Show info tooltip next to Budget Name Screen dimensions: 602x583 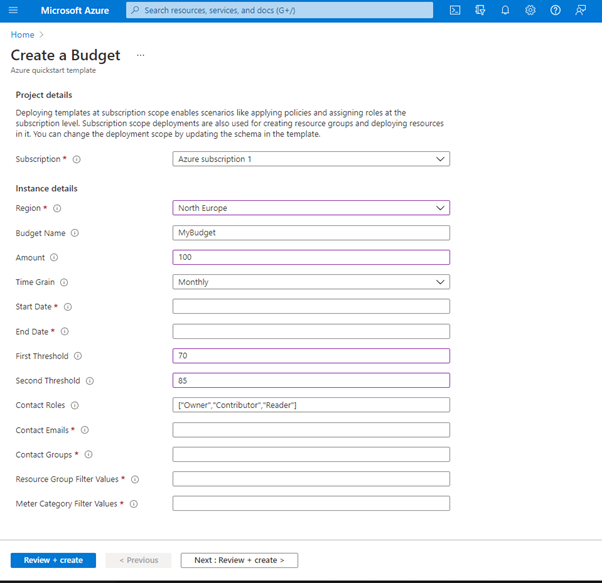click(x=75, y=233)
